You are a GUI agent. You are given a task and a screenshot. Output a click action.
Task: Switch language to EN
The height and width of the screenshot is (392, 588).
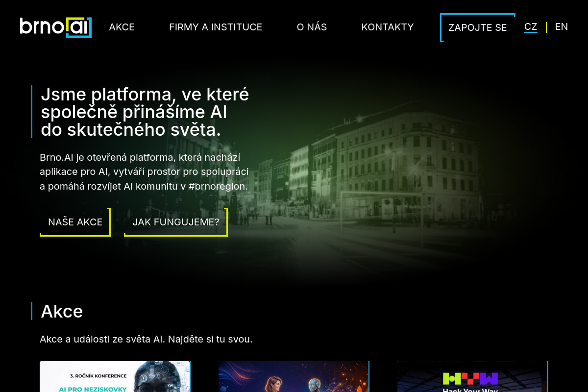[562, 26]
